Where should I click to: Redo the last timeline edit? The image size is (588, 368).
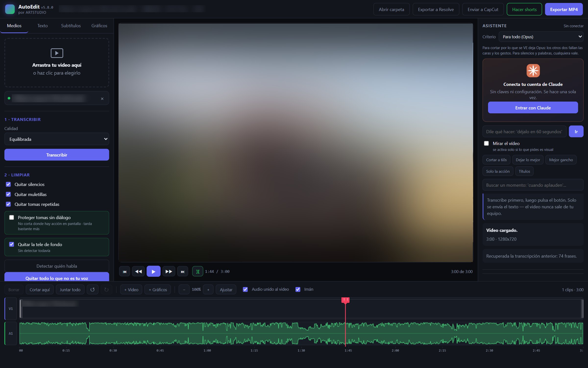pyautogui.click(x=106, y=289)
